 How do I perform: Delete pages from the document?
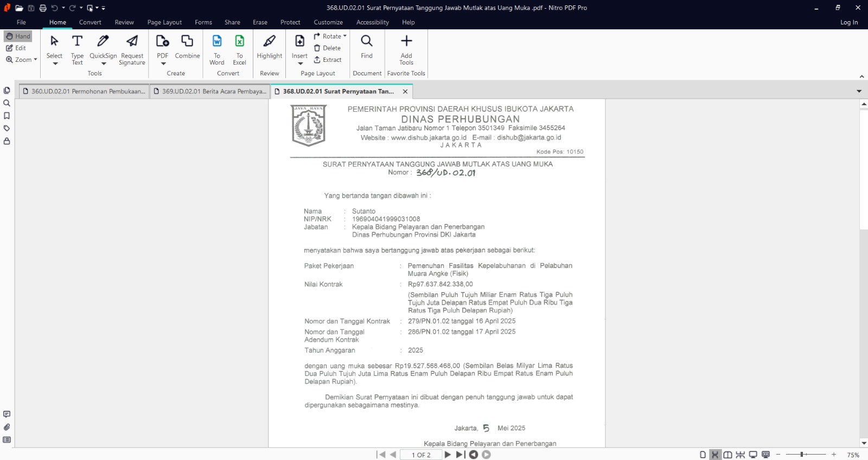point(328,48)
